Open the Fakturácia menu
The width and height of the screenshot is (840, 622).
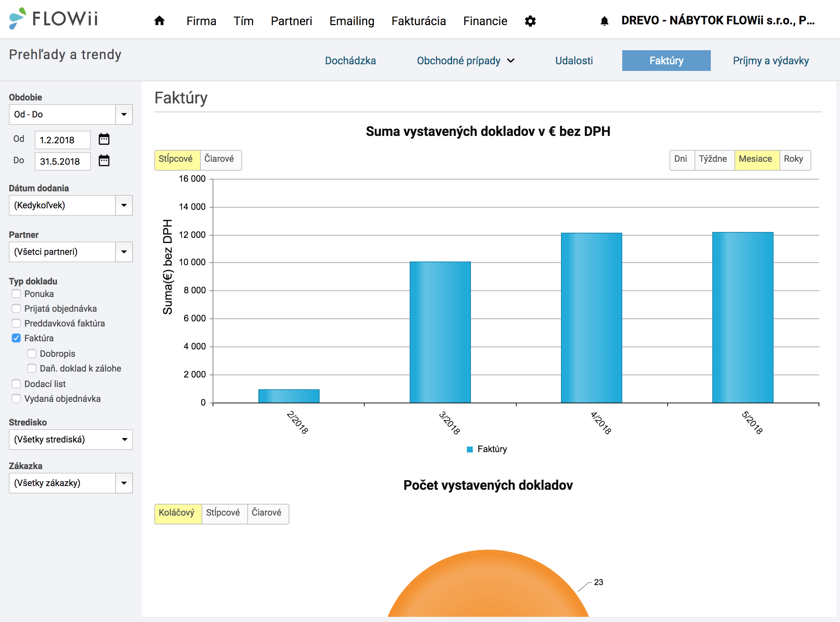[419, 21]
